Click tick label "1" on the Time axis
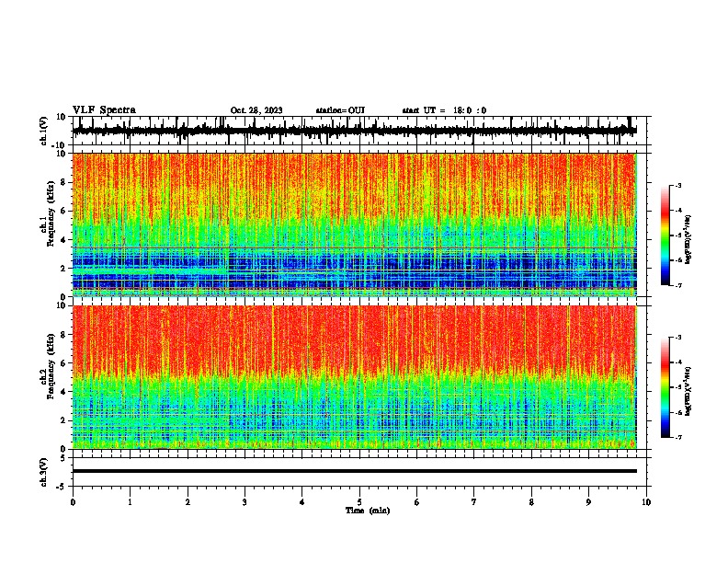The height and width of the screenshot is (563, 728). click(x=130, y=502)
